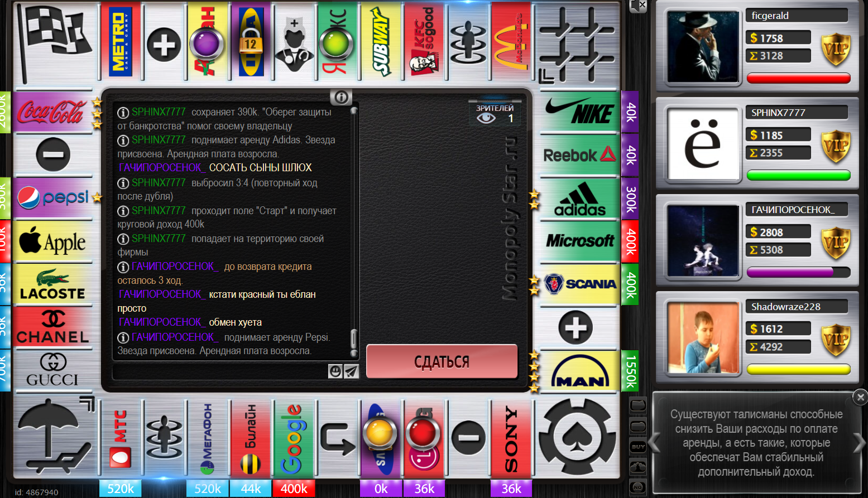
Task: Select the Microsoft property cell
Action: click(580, 241)
